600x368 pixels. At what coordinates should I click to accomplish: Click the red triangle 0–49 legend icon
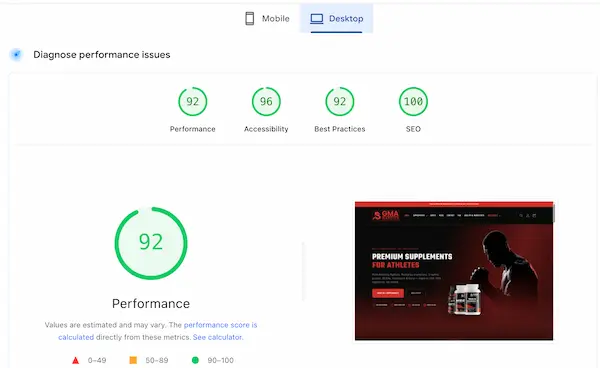tap(75, 360)
